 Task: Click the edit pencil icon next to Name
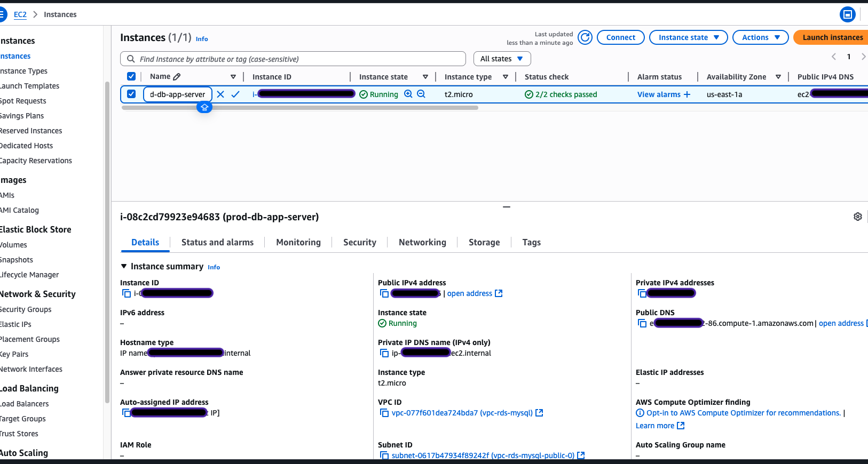coord(177,77)
